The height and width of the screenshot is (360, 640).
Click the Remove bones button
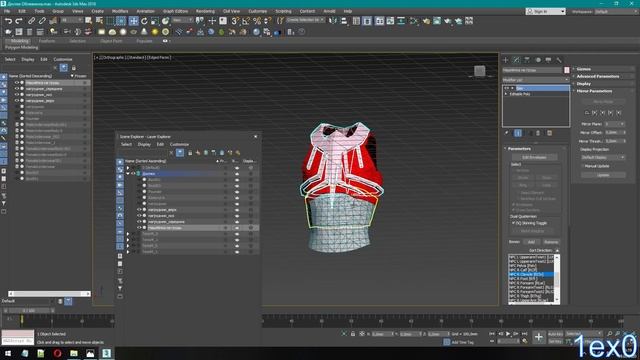[551, 242]
